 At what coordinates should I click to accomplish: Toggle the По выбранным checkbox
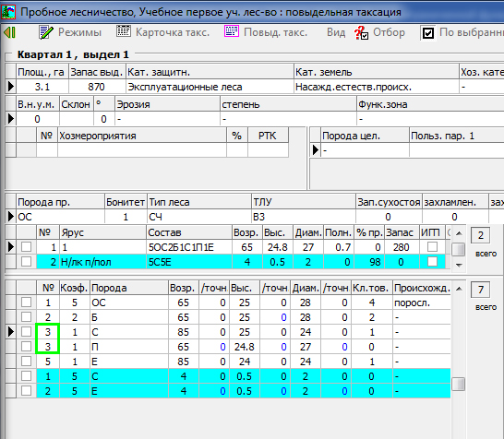click(x=428, y=33)
